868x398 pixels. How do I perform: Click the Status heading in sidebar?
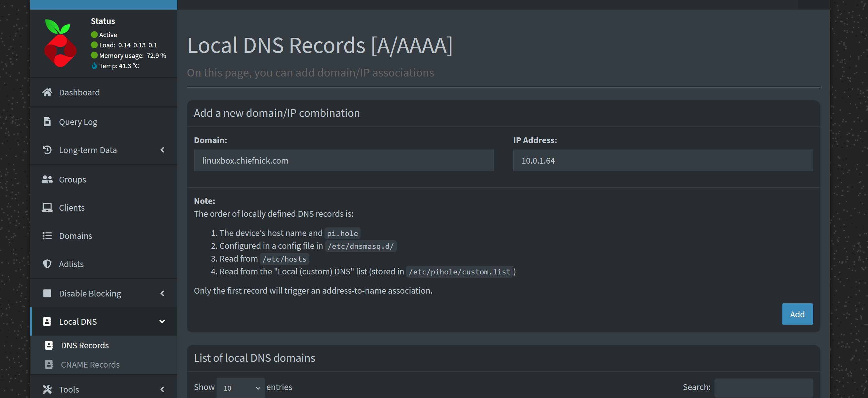pyautogui.click(x=103, y=21)
